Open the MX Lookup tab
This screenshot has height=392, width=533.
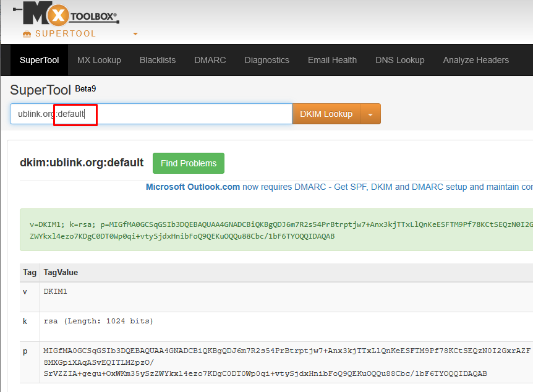99,60
